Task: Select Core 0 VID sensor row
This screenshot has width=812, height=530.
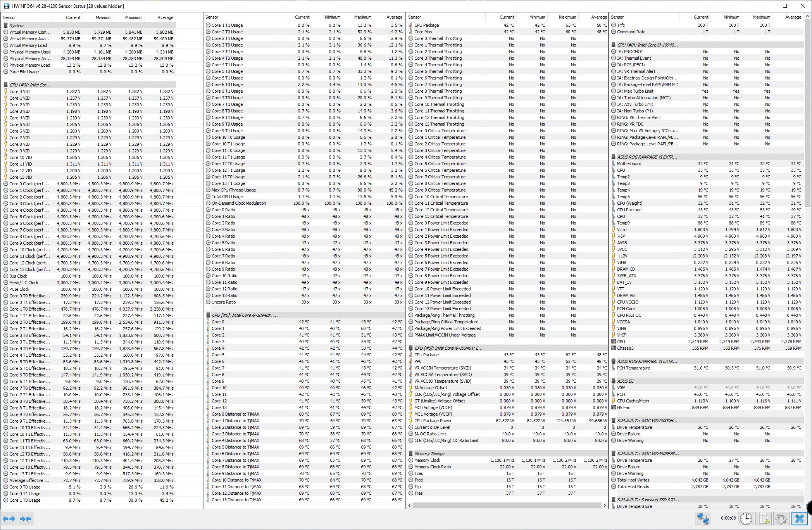Action: [19, 91]
